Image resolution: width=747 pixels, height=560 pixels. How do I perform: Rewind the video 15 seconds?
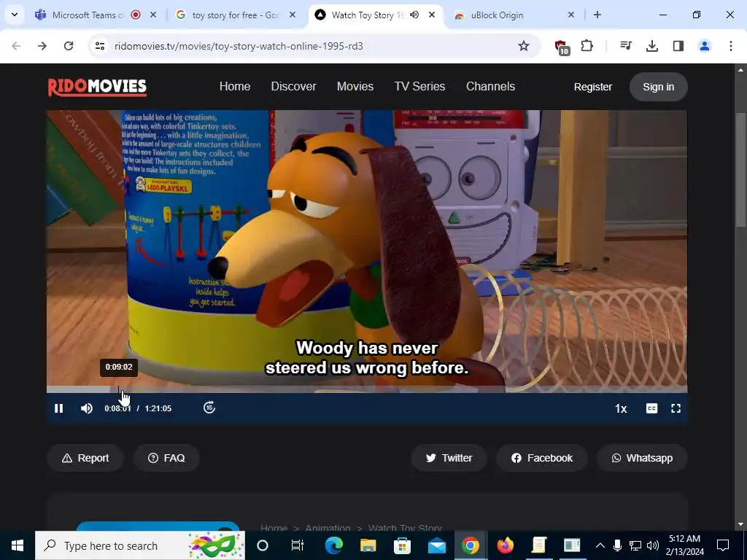coord(209,408)
